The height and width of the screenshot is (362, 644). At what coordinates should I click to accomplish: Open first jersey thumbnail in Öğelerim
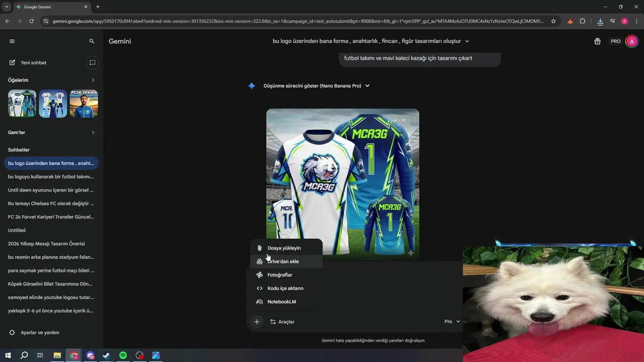point(22,104)
